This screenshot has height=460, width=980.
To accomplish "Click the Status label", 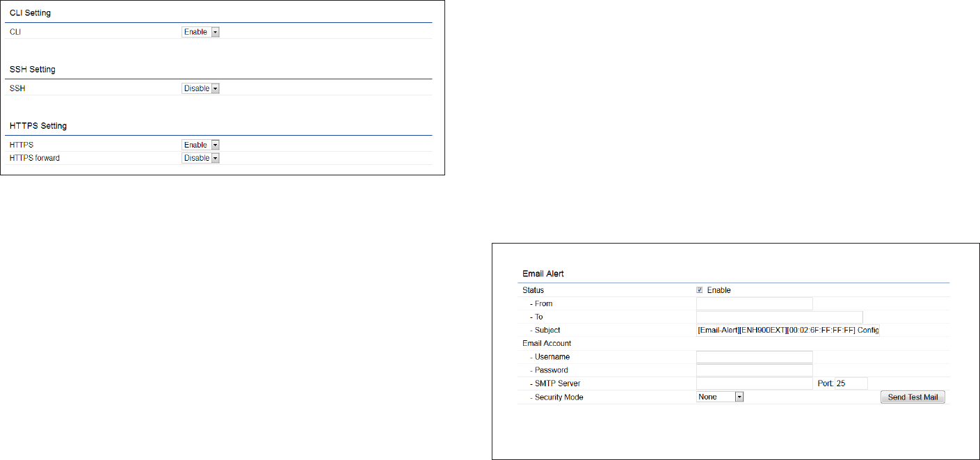I will 533,290.
